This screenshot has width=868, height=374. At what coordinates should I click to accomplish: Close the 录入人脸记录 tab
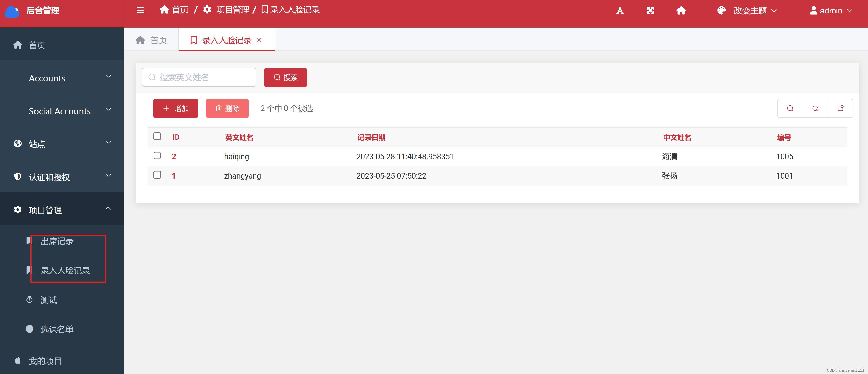pyautogui.click(x=259, y=40)
